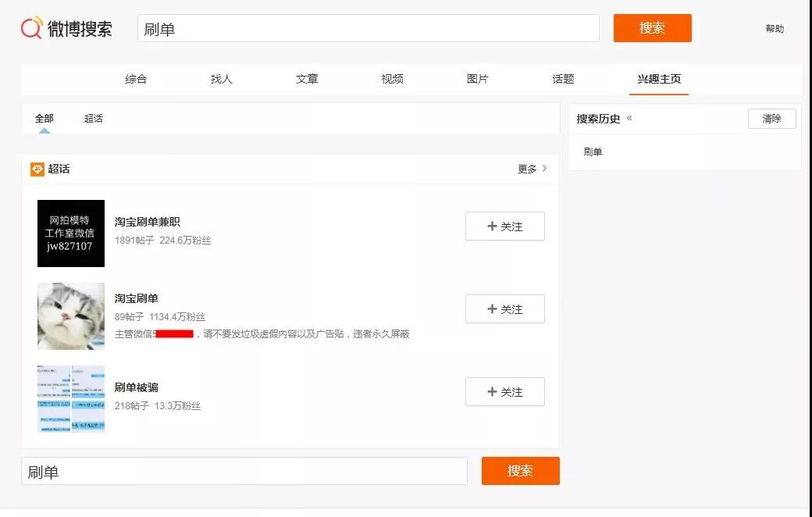Viewport: 812px width, 517px height.
Task: Follow the 淘宝刷单兼职 topic
Action: pos(505,226)
